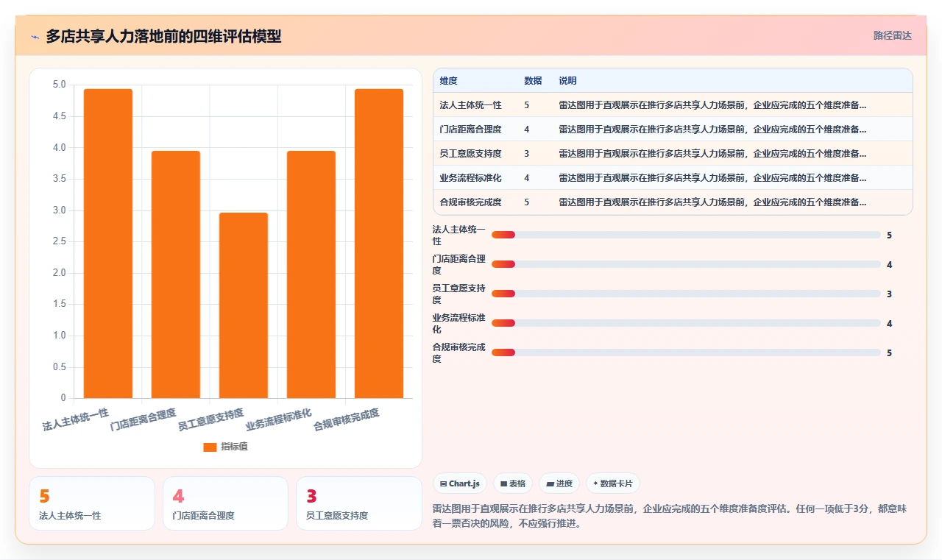Click the description paragraph below the tags
Viewport: 942px width, 560px height.
click(x=670, y=516)
